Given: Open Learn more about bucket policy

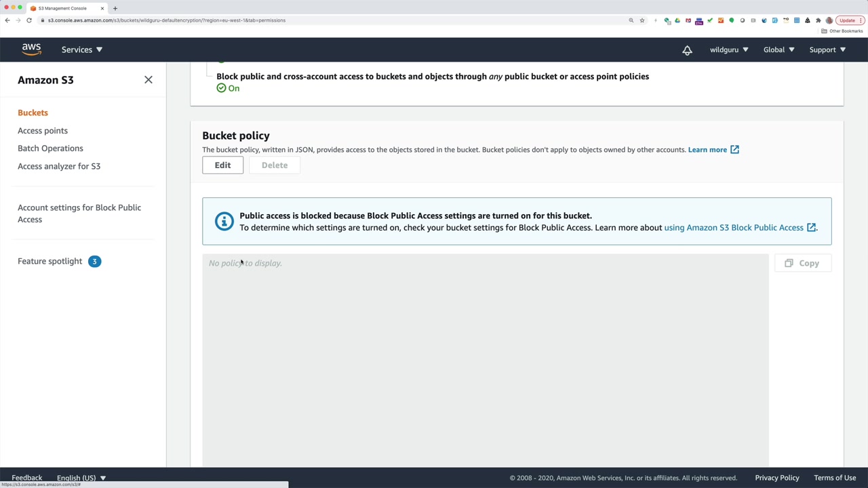Looking at the screenshot, I should (x=707, y=150).
